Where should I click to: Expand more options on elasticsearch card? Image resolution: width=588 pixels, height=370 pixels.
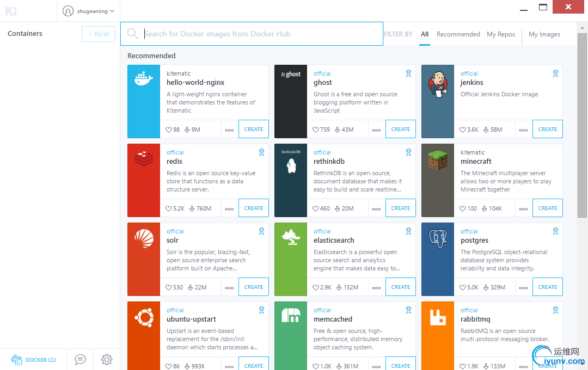click(377, 287)
